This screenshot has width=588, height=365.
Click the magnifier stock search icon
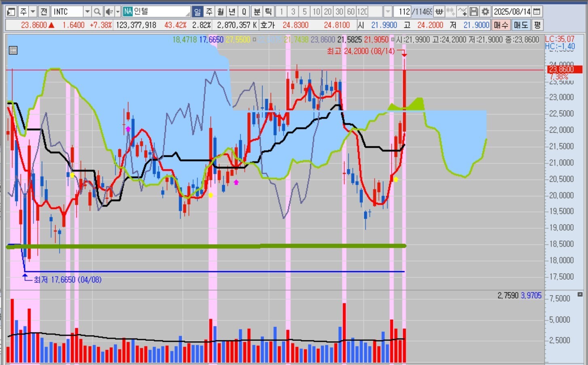point(97,12)
